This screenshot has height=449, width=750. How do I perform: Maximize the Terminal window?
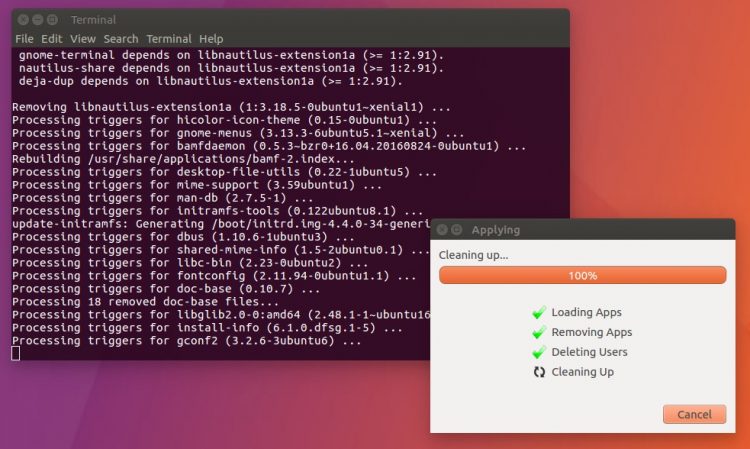pos(53,20)
